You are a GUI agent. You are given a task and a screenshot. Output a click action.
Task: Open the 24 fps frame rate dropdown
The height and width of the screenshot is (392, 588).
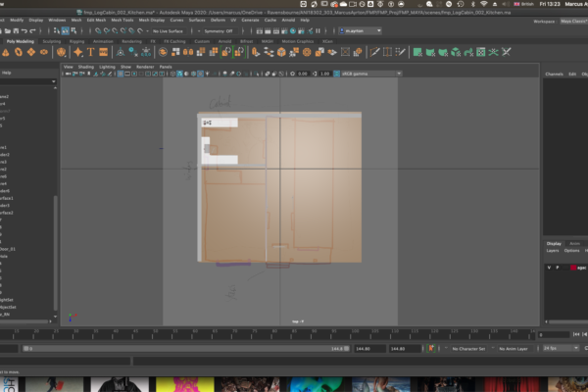(x=561, y=348)
